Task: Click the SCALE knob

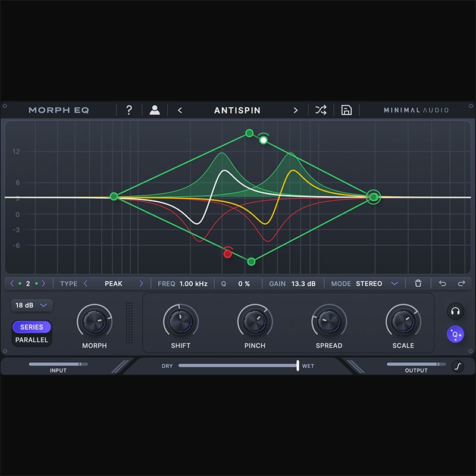Action: [403, 321]
